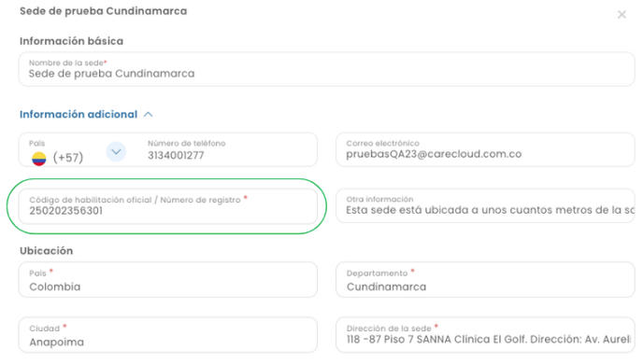Select the Correo electrónico field
The height and width of the screenshot is (364, 643).
(485, 149)
